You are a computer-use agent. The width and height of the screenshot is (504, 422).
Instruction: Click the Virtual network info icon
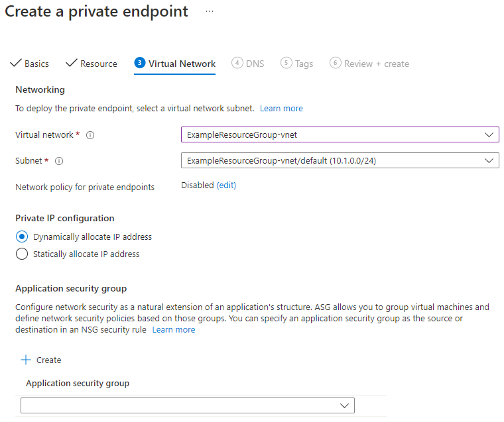pyautogui.click(x=90, y=135)
